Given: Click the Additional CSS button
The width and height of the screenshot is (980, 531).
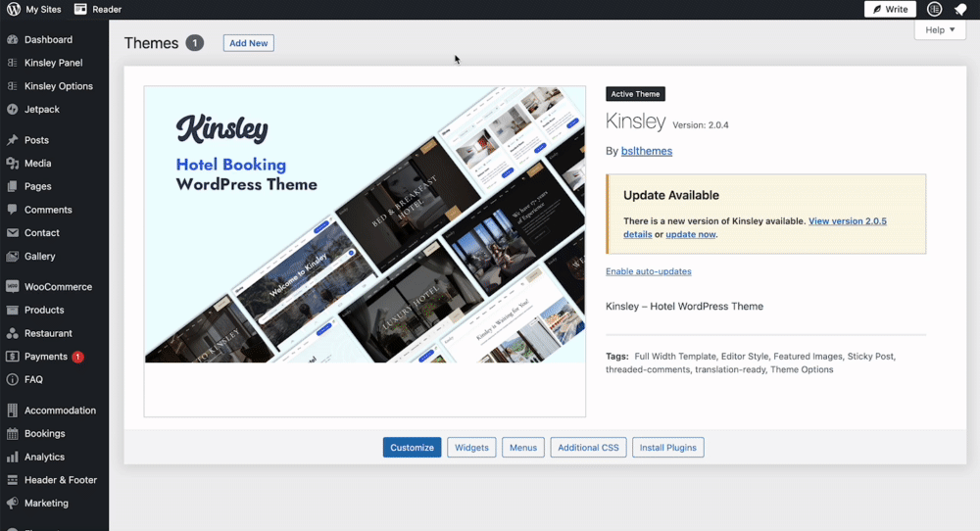Looking at the screenshot, I should point(588,448).
